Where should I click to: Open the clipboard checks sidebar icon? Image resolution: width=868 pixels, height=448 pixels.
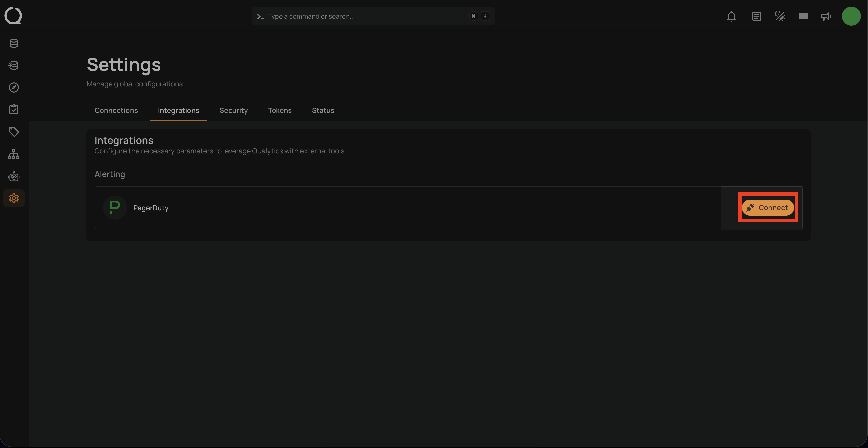pos(14,109)
